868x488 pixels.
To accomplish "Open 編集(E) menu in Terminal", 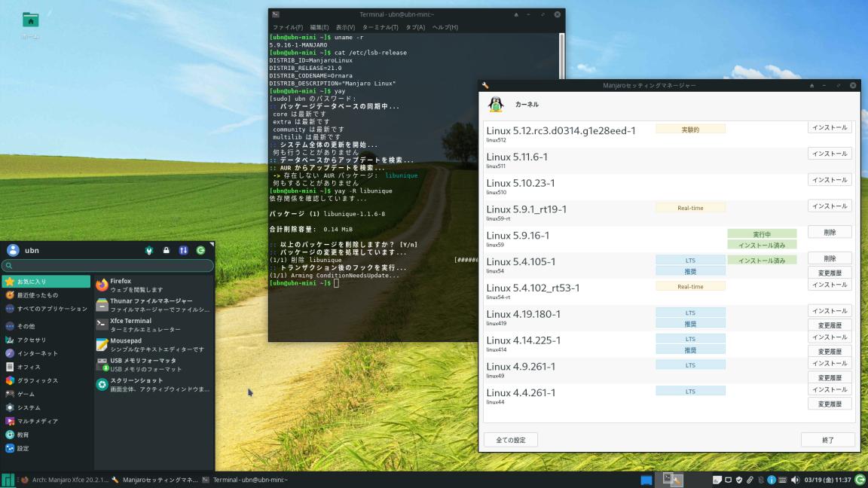I will pyautogui.click(x=319, y=27).
